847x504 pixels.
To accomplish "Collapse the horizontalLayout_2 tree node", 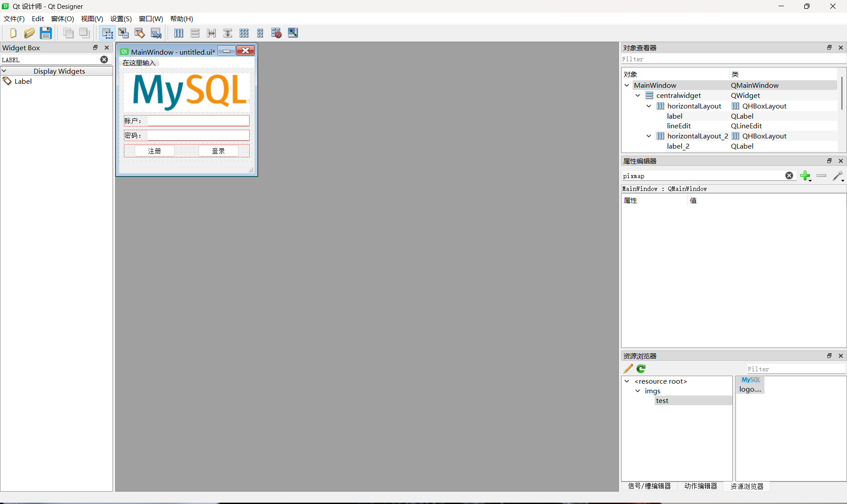I will click(649, 136).
